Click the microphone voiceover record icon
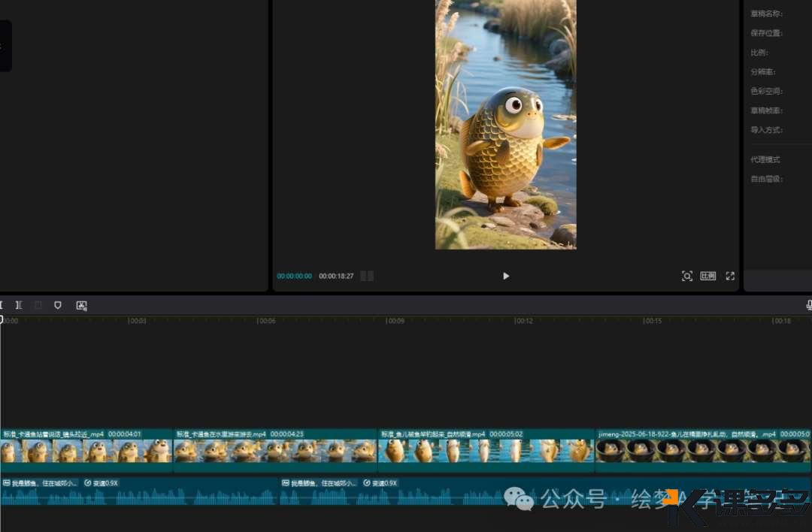 coord(809,305)
